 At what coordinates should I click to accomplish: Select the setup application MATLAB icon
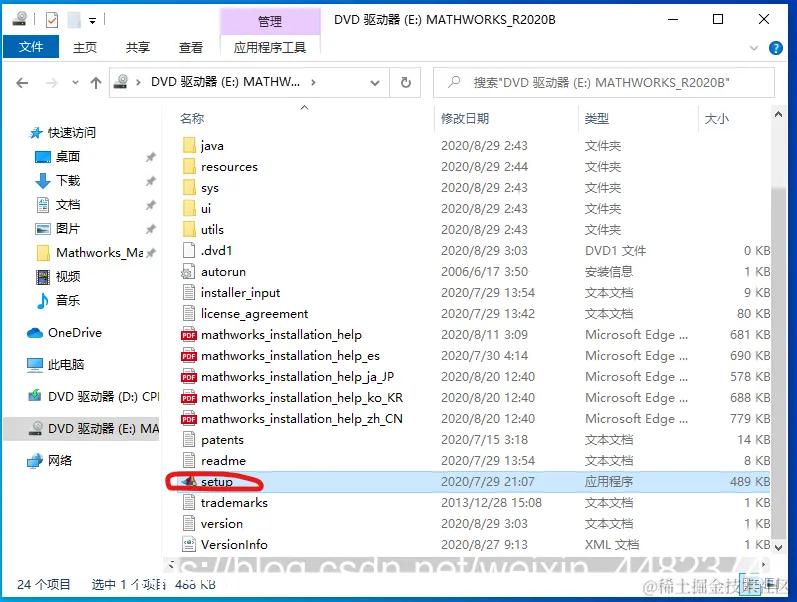(189, 481)
